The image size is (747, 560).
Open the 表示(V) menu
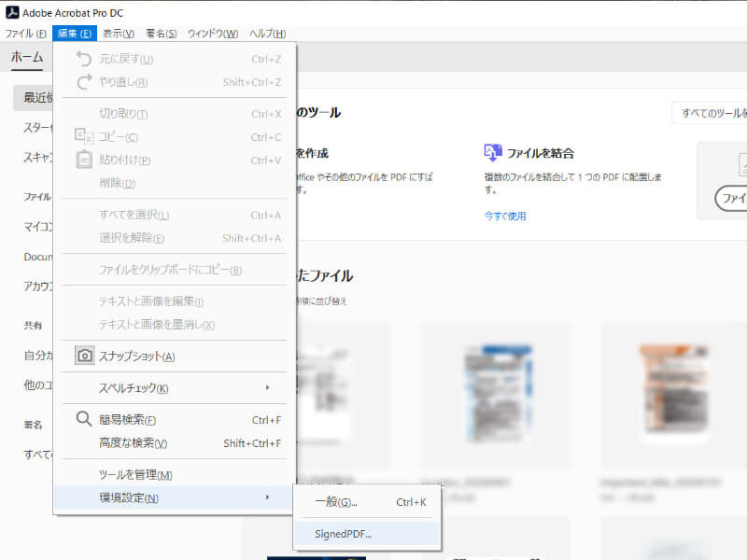coord(119,34)
